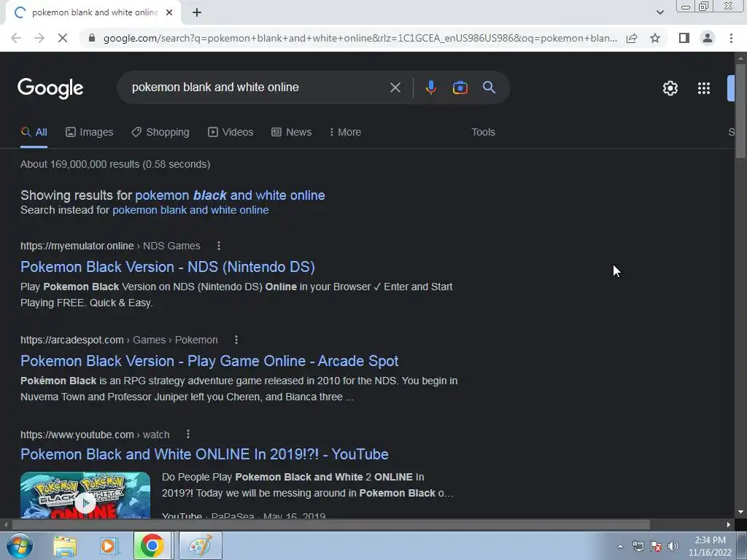The image size is (747, 560).
Task: Click the vertical scrollbar thumb
Action: [x=741, y=111]
